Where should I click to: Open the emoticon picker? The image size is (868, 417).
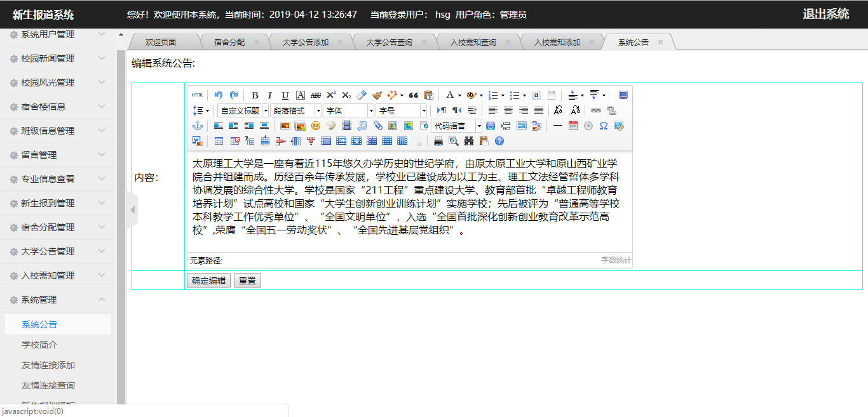tap(316, 126)
